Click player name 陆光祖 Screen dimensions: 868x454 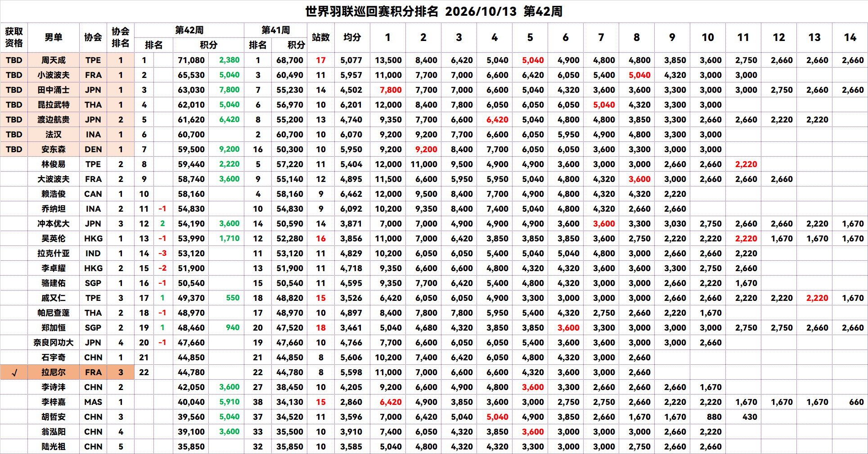point(54,446)
